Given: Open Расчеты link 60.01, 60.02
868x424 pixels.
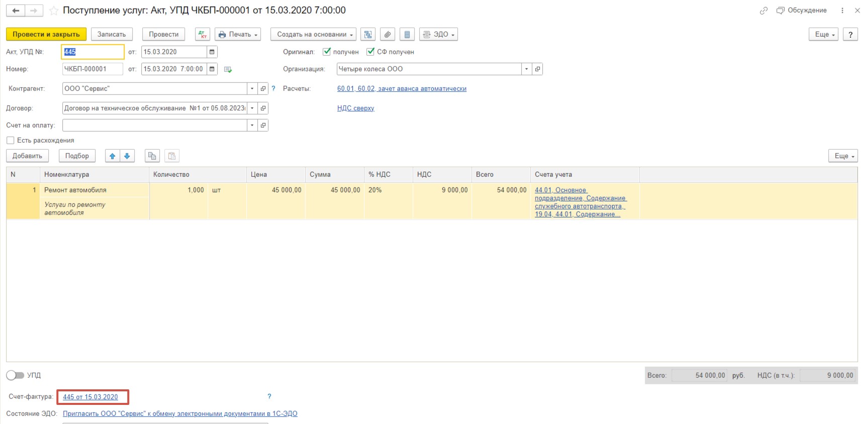Looking at the screenshot, I should 402,88.
